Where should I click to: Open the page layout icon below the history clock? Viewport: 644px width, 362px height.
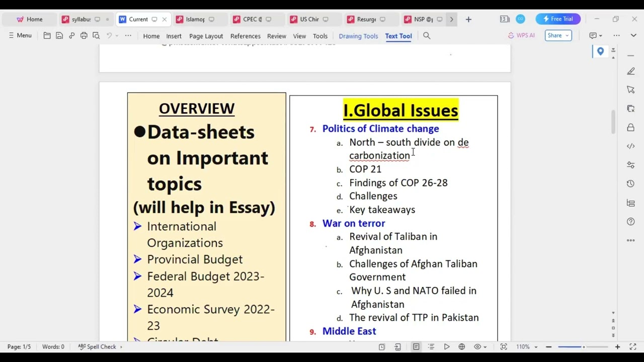[x=631, y=203]
